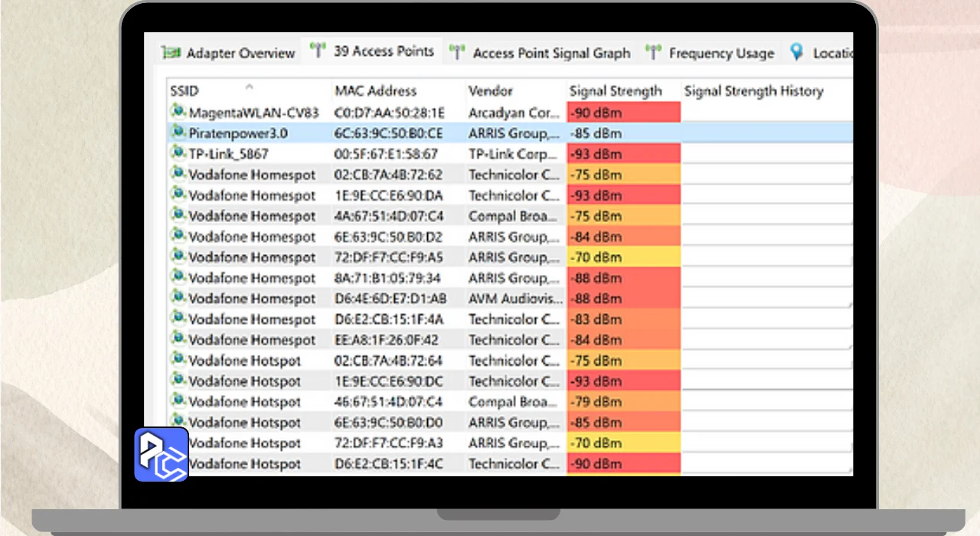
Task: Sort by the SSID column header
Action: point(249,90)
